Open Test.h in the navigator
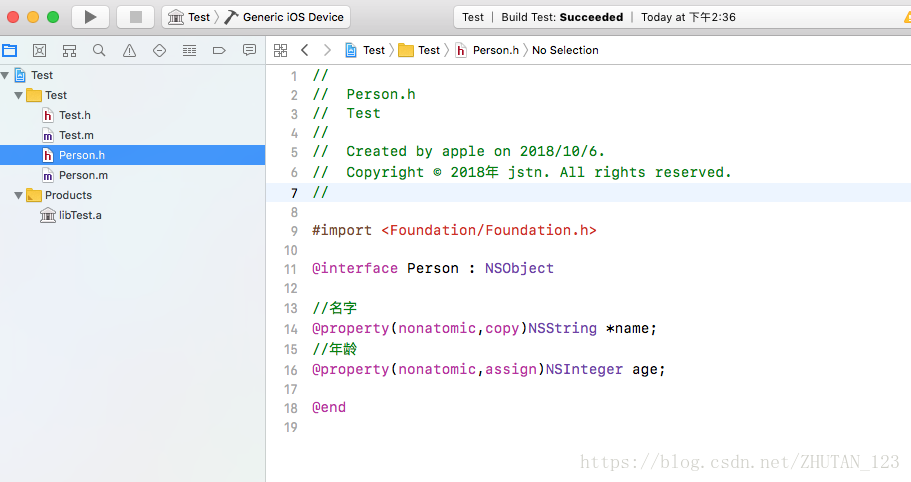This screenshot has height=482, width=911. (132, 115)
